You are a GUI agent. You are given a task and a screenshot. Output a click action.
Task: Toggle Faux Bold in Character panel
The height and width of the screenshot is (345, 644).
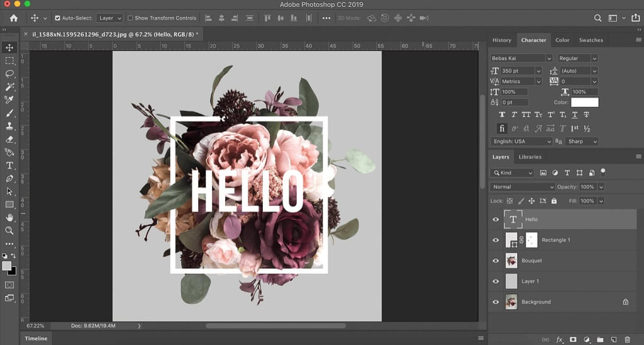click(502, 115)
